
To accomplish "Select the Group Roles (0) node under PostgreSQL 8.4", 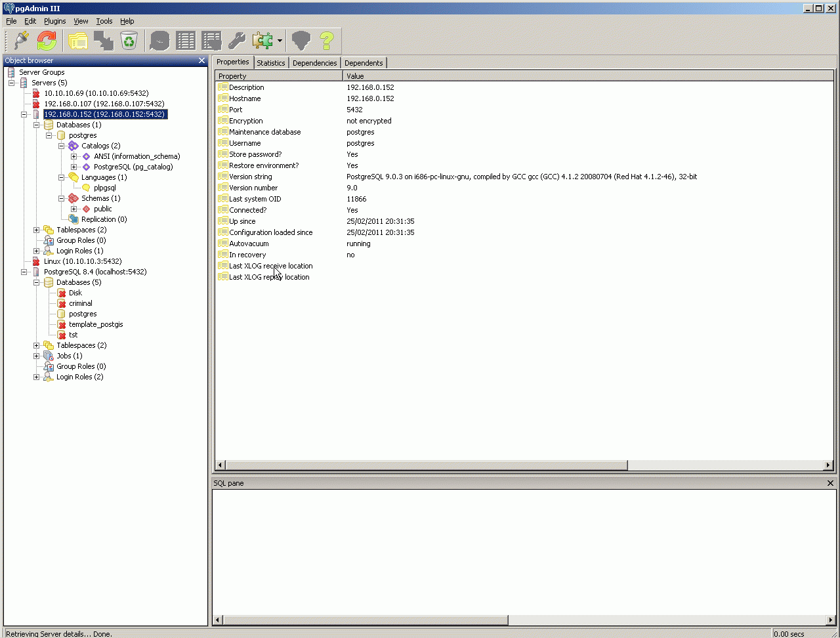I will (x=81, y=366).
